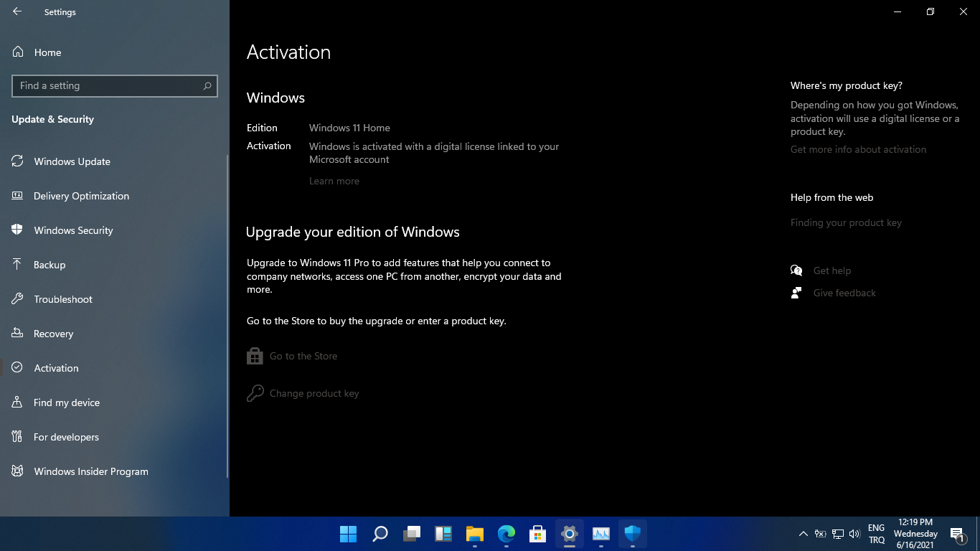The image size is (980, 551).
Task: Show hidden system tray icons
Action: [x=804, y=534]
